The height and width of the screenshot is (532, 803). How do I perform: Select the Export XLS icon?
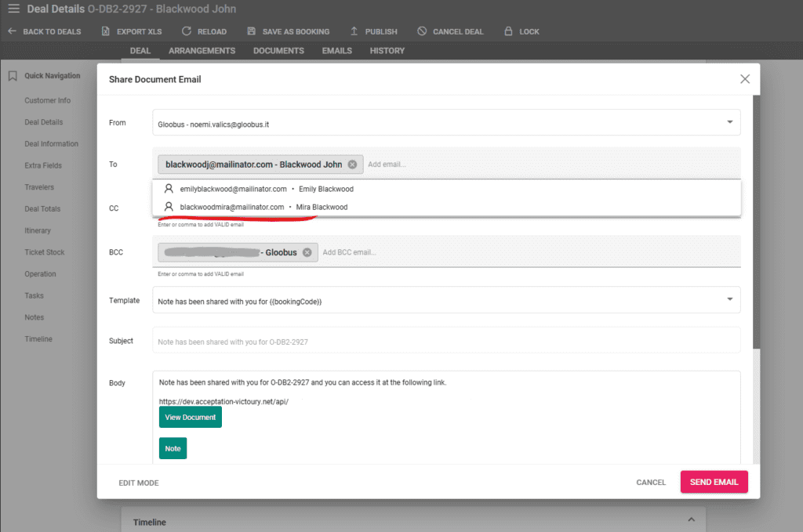point(105,31)
